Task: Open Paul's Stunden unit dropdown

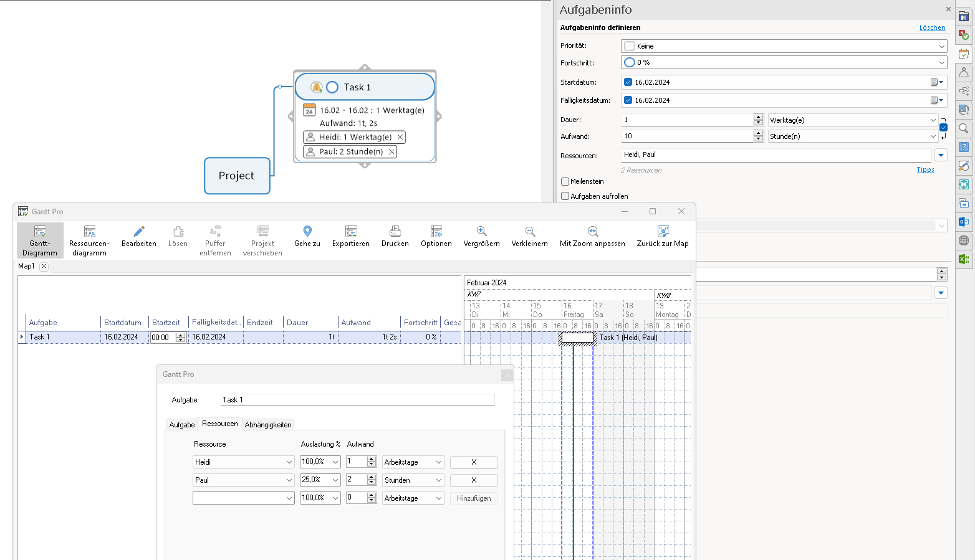Action: tap(439, 480)
